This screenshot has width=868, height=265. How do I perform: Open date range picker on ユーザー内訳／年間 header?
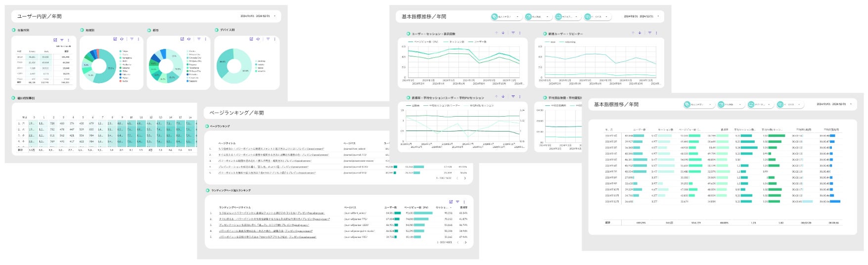(x=258, y=16)
